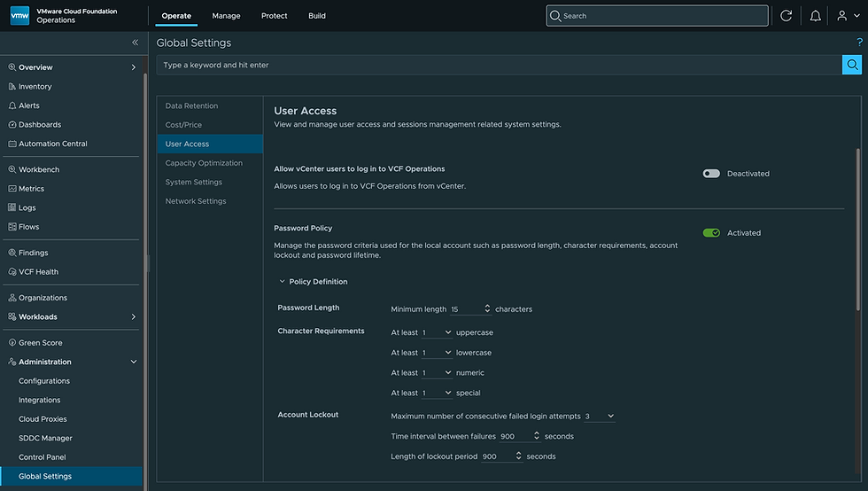Expand the Workloads section arrow

[134, 316]
